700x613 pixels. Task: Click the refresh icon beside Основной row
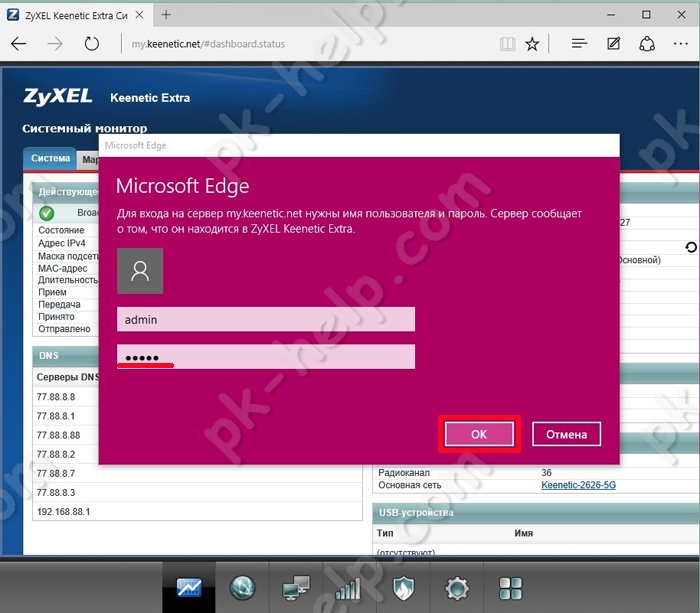(691, 247)
